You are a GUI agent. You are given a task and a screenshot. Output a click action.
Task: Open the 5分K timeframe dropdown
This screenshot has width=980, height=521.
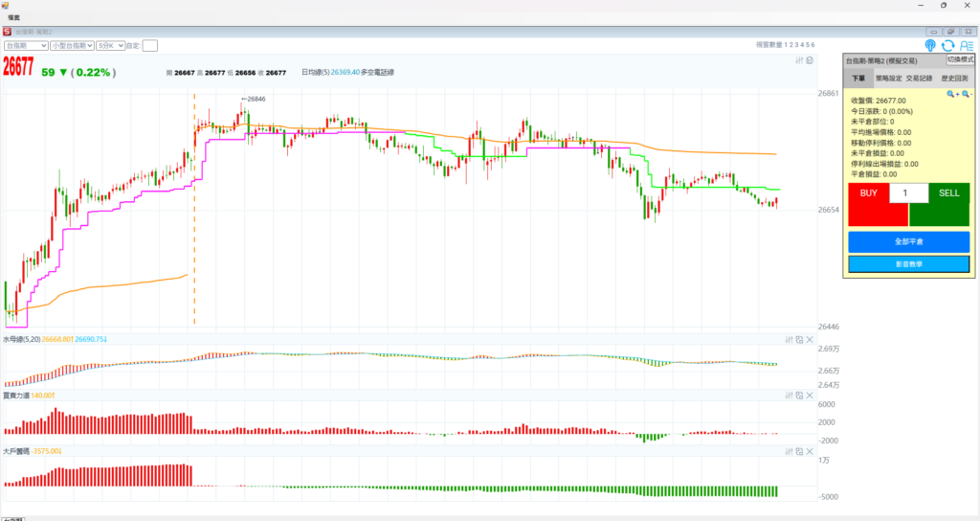111,45
